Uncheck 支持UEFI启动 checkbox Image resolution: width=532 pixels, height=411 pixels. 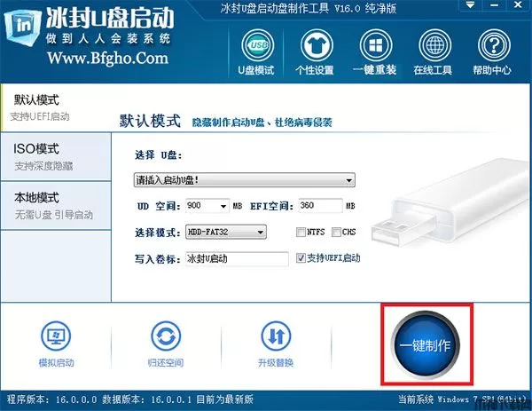tap(301, 258)
